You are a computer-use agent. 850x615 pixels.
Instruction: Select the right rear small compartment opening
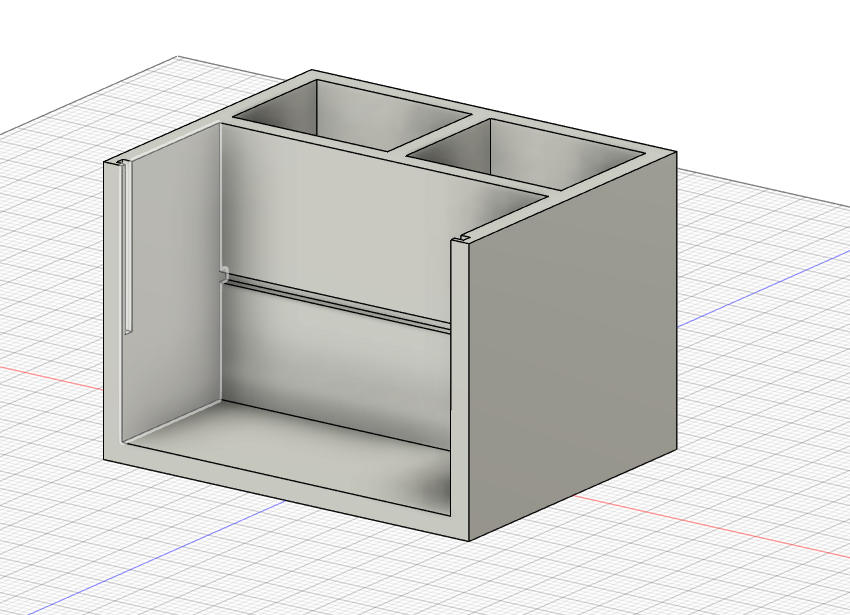(x=527, y=155)
